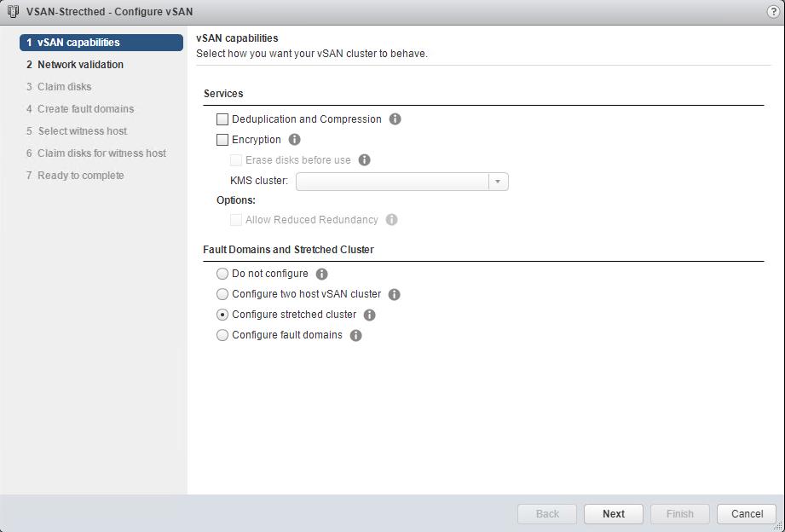The height and width of the screenshot is (532, 785).
Task: Open info icon for Allow Reduced Redundancy
Action: tap(391, 220)
